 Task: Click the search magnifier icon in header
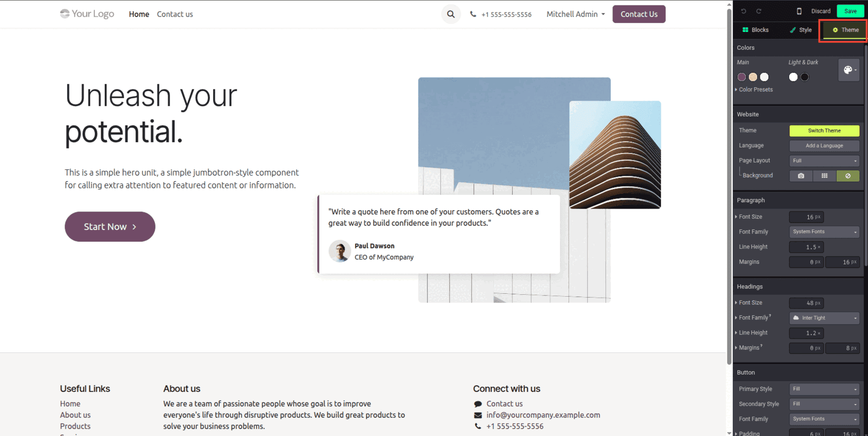click(451, 14)
